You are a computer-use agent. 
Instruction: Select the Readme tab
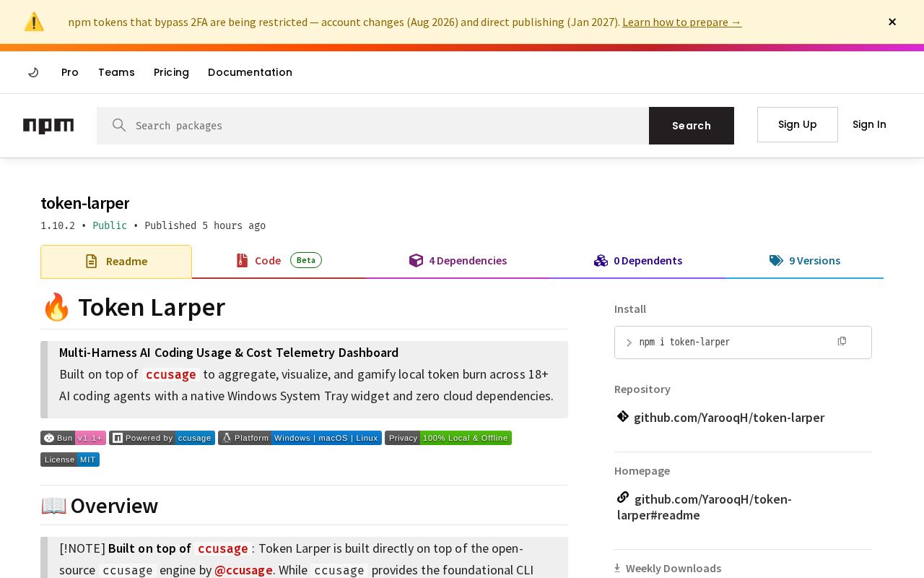pos(116,262)
